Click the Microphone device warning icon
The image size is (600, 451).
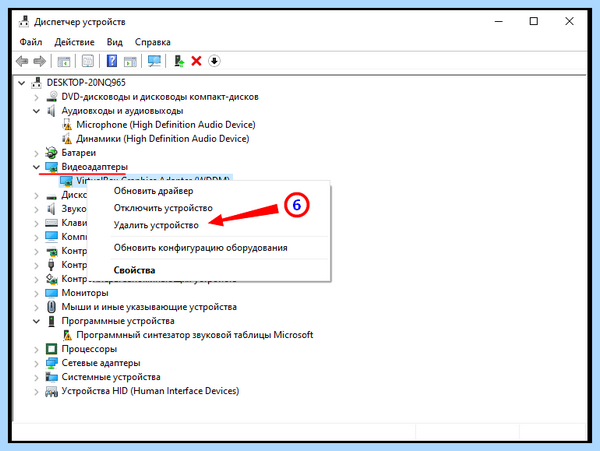(67, 125)
